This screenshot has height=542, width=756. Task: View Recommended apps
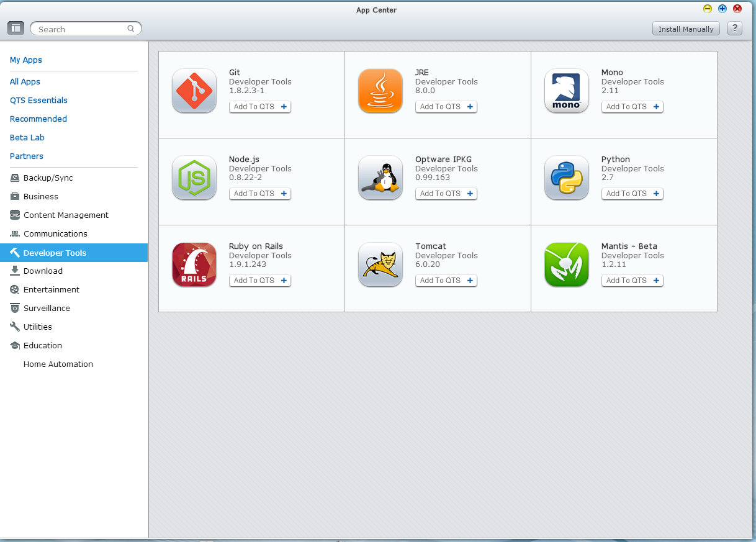(38, 119)
